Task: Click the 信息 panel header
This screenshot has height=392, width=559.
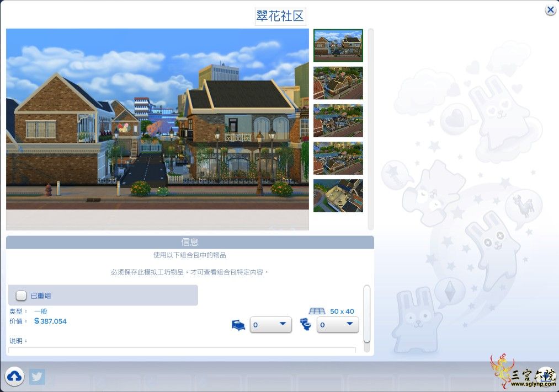Action: (x=190, y=242)
